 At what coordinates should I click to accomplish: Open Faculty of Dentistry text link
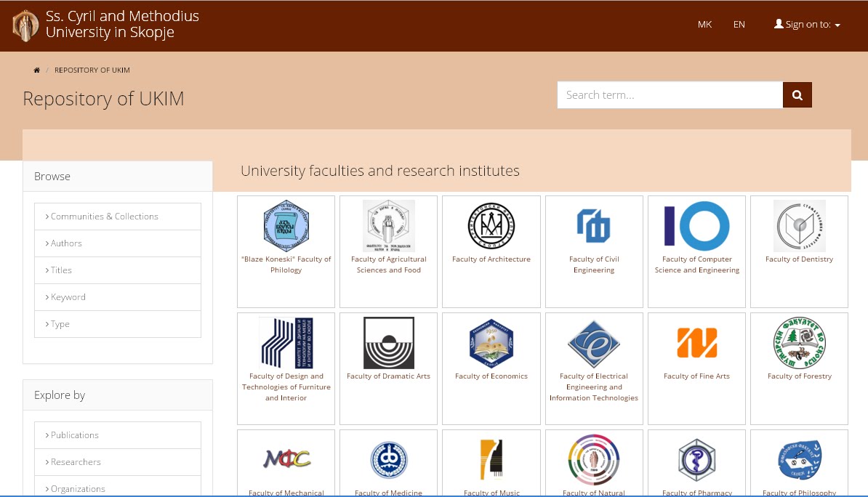click(x=800, y=259)
